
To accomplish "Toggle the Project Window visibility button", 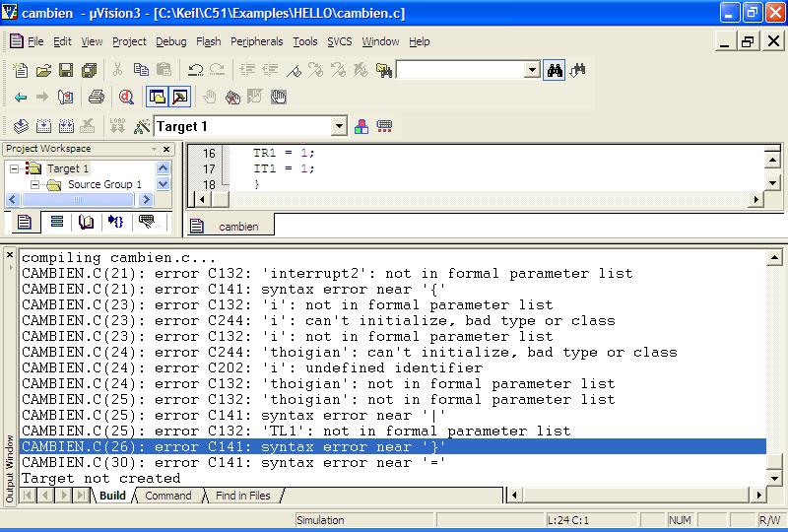I will pos(158,98).
